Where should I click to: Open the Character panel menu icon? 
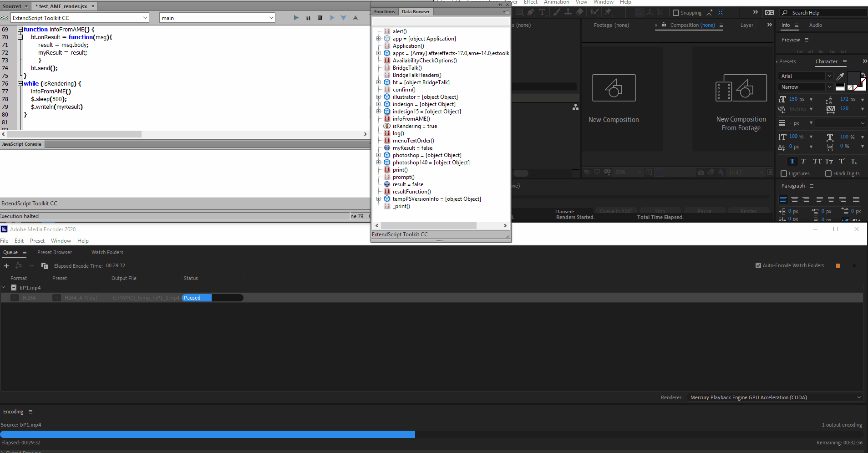pyautogui.click(x=845, y=61)
